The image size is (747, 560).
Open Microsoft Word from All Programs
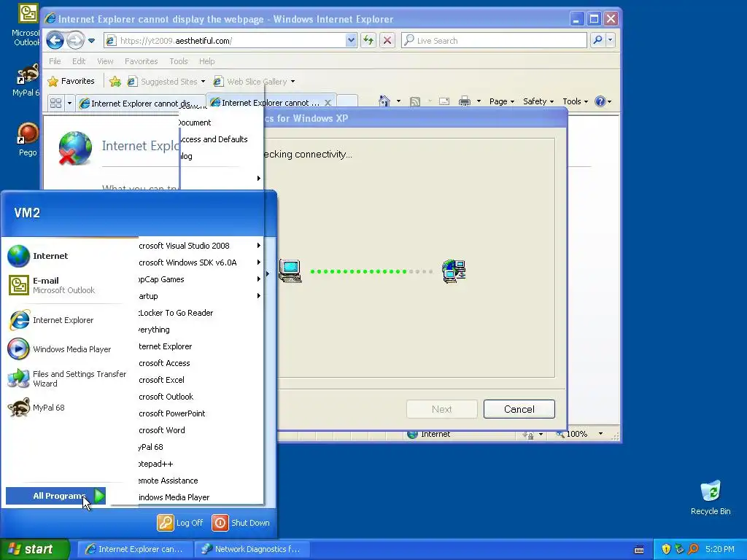200,430
